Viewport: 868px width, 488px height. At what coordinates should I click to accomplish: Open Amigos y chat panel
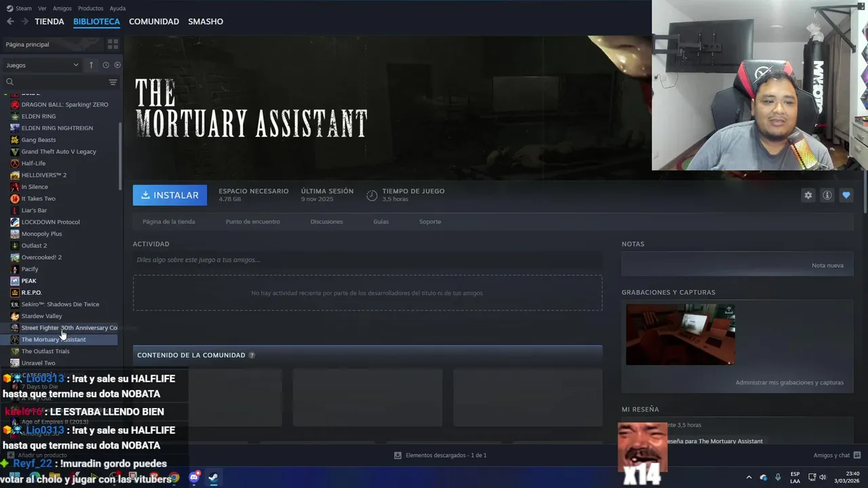click(x=837, y=455)
